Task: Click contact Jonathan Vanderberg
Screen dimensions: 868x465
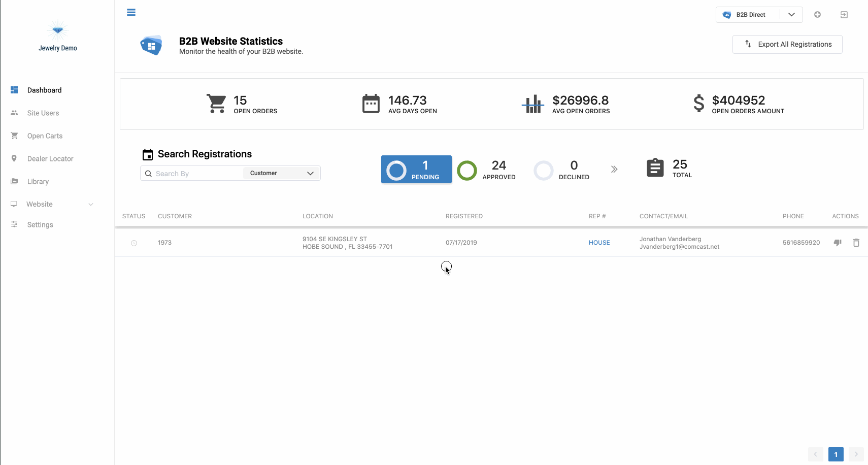Action: point(671,239)
